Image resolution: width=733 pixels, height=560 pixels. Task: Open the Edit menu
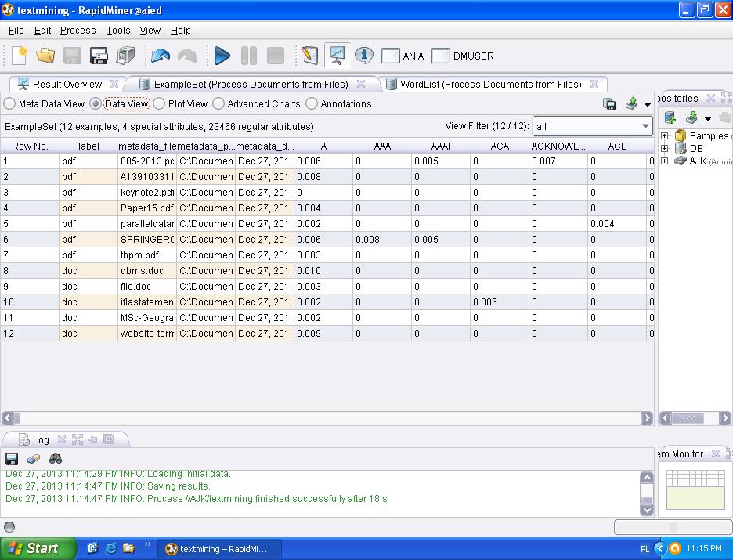click(x=42, y=31)
